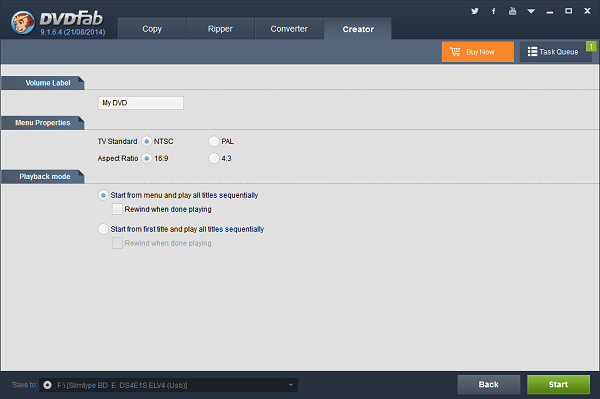Open the Copy tab

click(152, 29)
